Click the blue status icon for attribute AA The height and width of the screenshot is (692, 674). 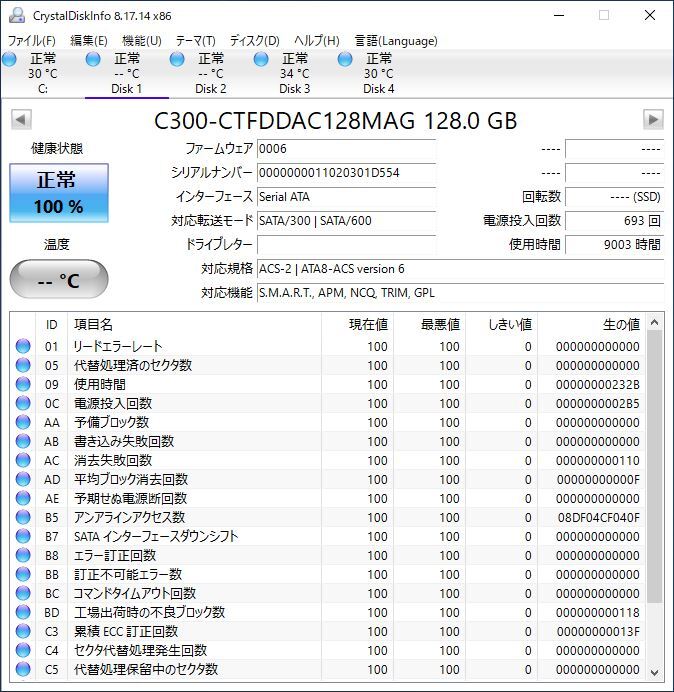click(x=23, y=422)
